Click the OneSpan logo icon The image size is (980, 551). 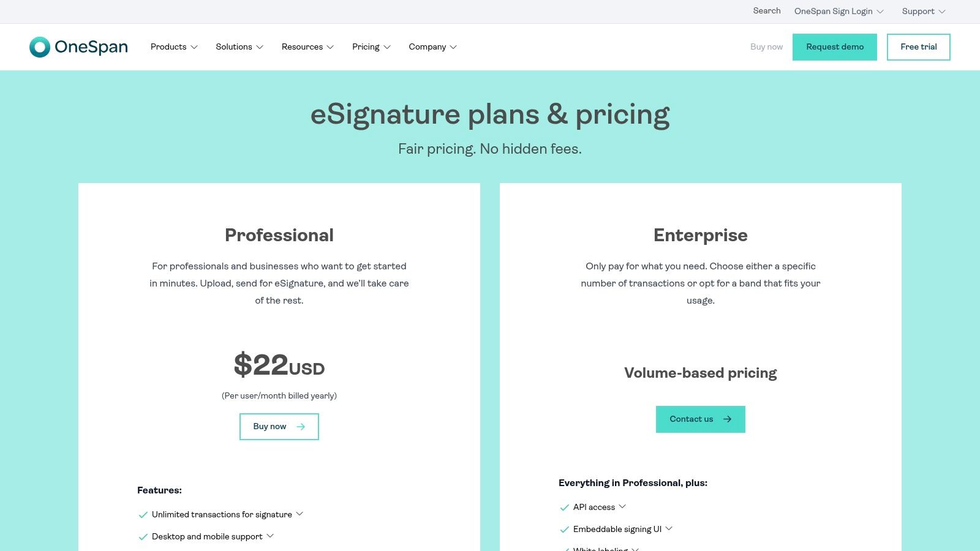tap(40, 47)
